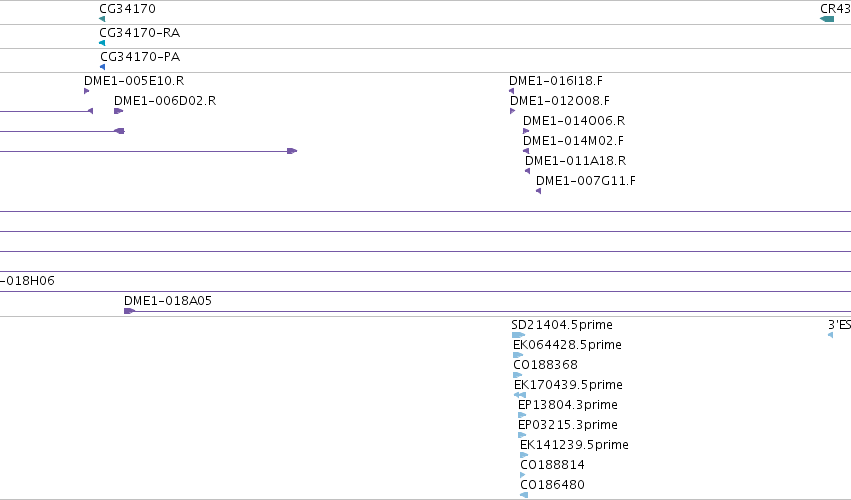
Task: Click the blue arrow under CO188368
Action: tap(518, 375)
